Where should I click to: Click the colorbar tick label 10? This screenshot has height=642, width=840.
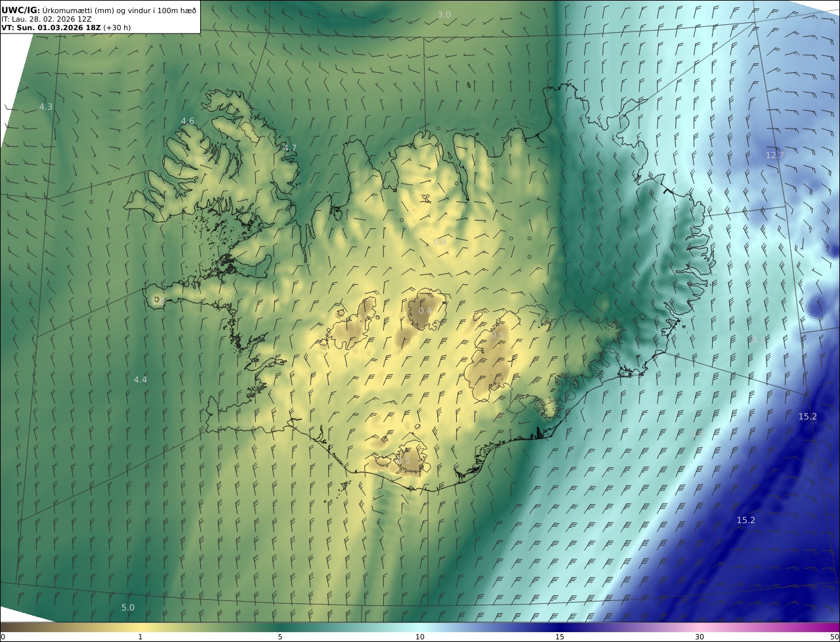coord(420,637)
